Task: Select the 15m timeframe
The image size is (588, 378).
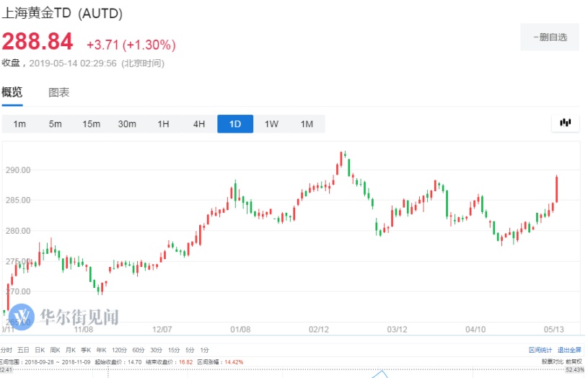Action: click(x=91, y=124)
